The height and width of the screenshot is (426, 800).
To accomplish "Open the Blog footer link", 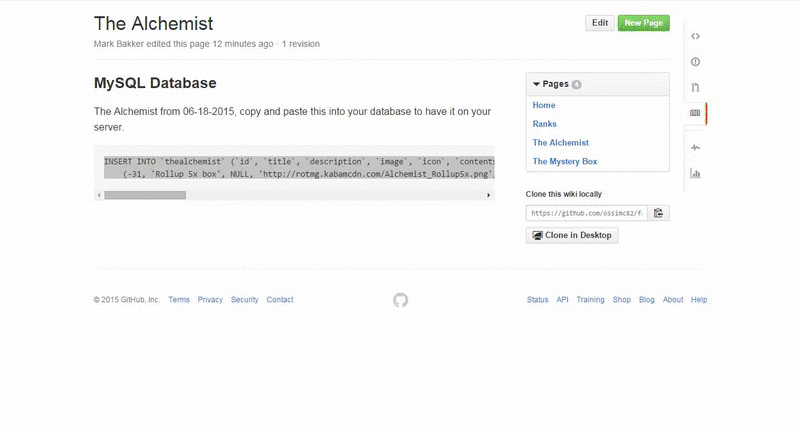I will [646, 300].
